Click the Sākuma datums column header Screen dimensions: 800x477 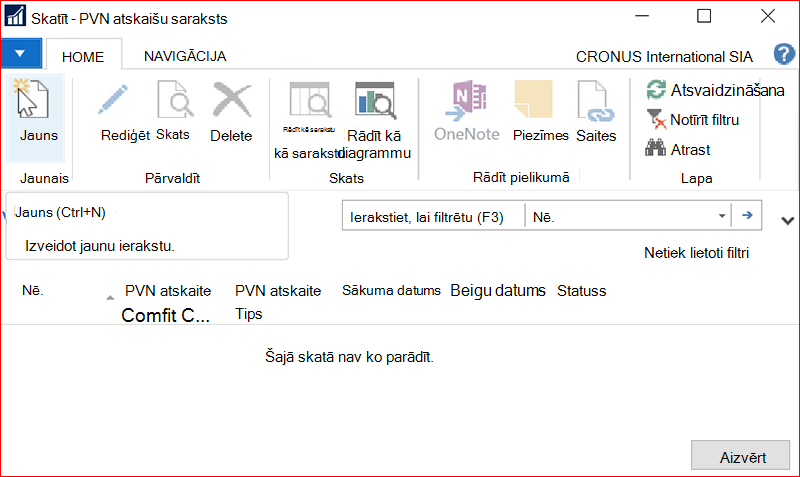[x=391, y=291]
